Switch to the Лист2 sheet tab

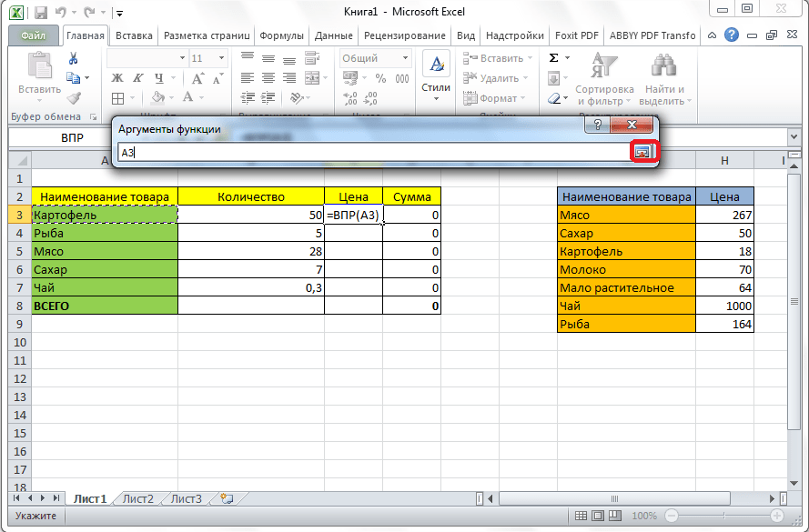point(138,498)
